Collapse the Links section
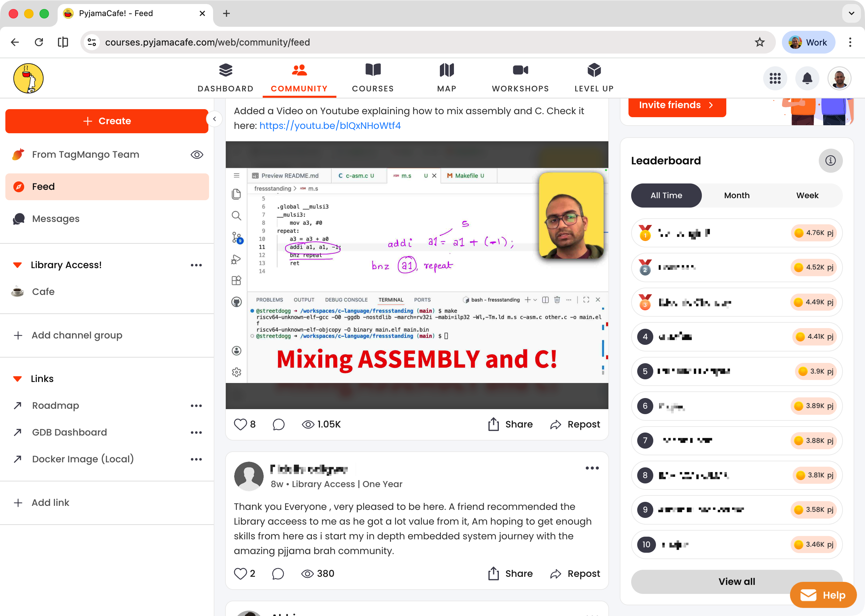 17,379
